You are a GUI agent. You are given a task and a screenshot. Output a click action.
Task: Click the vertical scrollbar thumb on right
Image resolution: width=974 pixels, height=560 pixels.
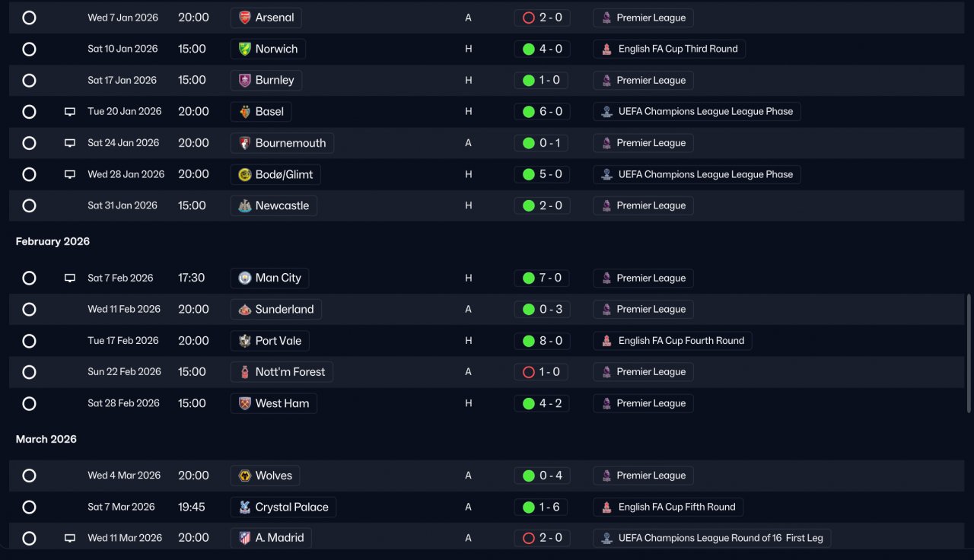(969, 354)
